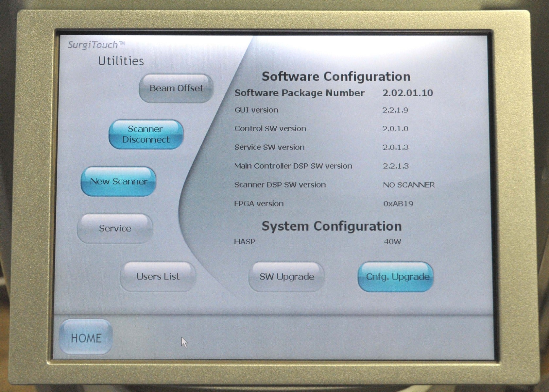The width and height of the screenshot is (549, 392).
Task: Click the Software Package Number label
Action: click(299, 93)
